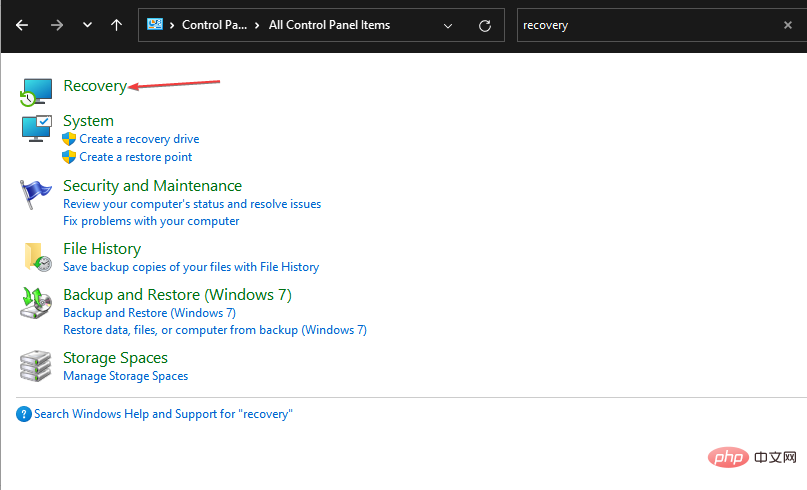Open the Recovery monitor icon

pyautogui.click(x=36, y=92)
